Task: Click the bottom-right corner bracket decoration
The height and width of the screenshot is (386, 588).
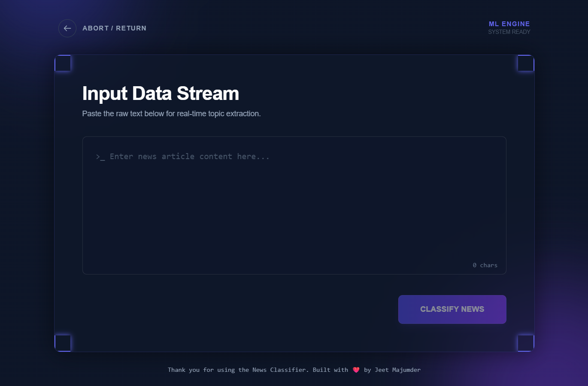Action: pos(526,343)
